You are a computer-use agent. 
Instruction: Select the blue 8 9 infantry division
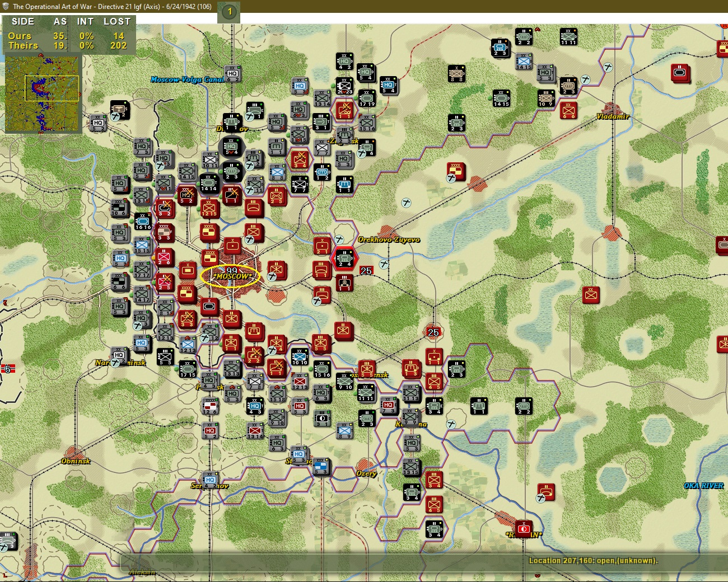pos(344,430)
